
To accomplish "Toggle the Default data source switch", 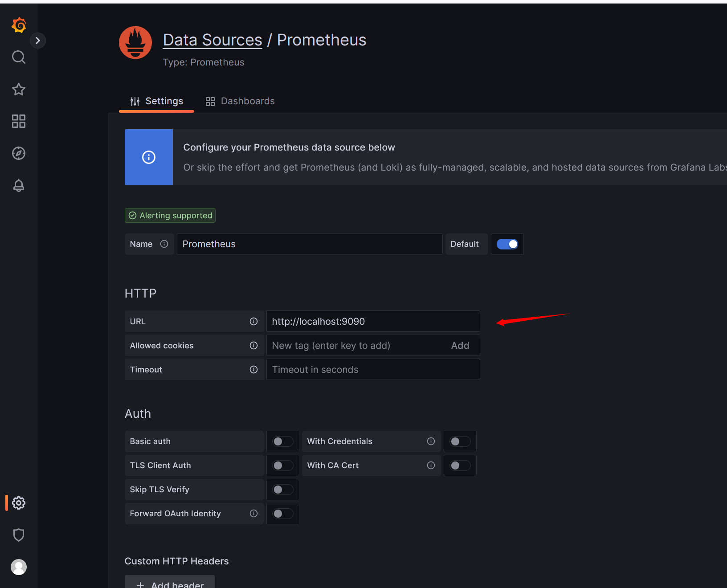I will [x=507, y=244].
